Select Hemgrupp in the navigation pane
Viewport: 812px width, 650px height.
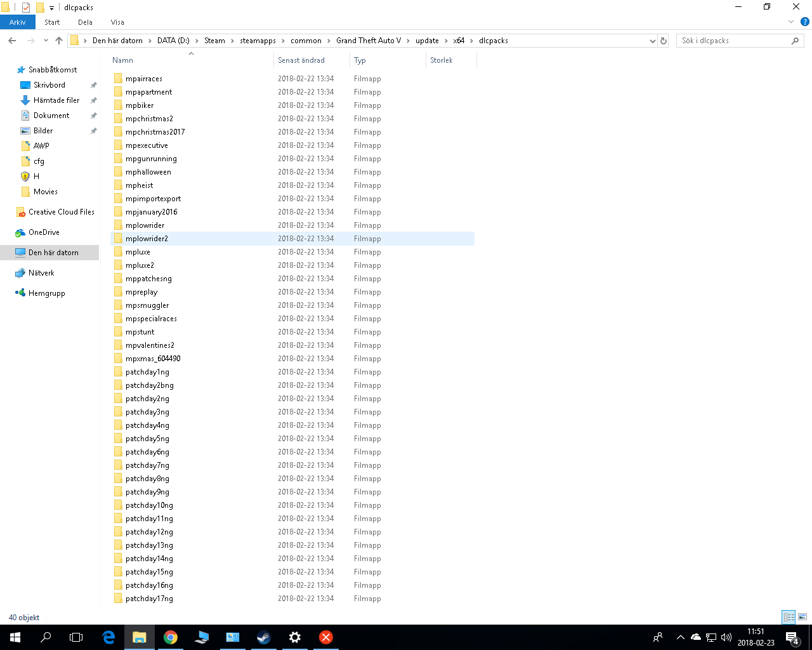click(x=46, y=293)
